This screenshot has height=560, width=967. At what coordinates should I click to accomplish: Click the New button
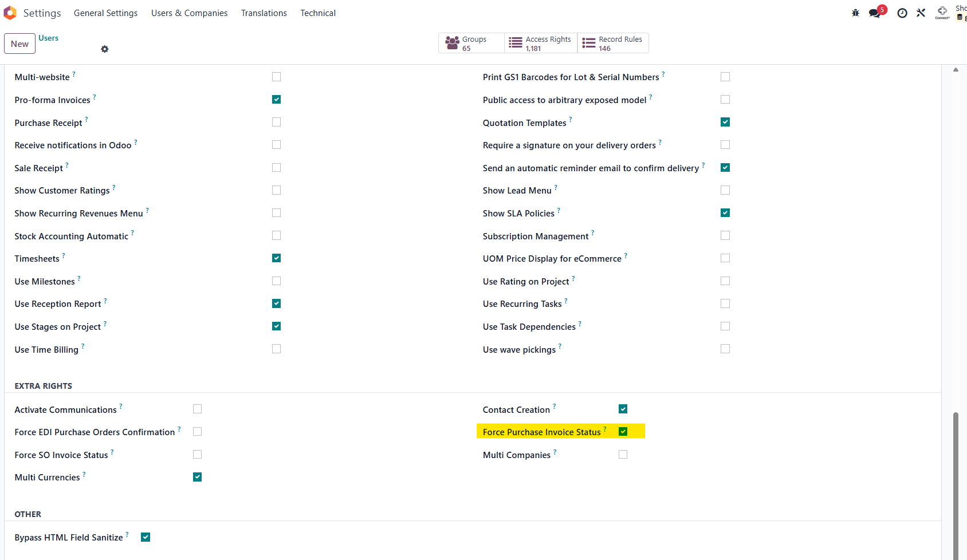tap(19, 44)
